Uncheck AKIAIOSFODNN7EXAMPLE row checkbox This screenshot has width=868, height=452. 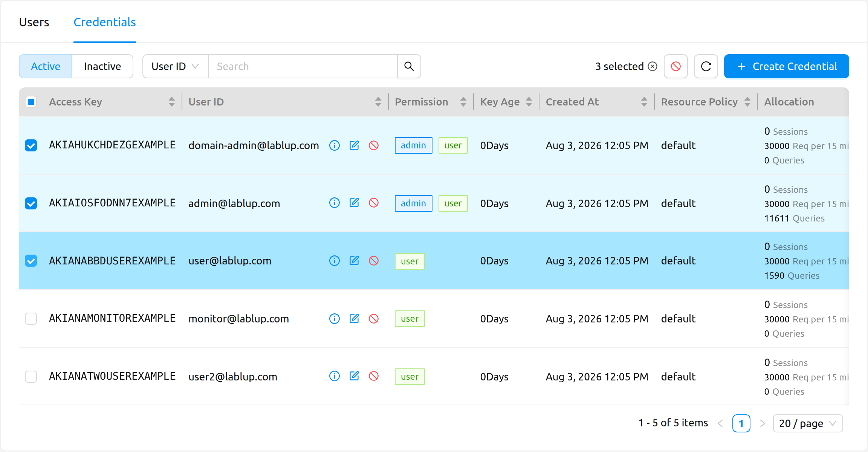point(31,203)
